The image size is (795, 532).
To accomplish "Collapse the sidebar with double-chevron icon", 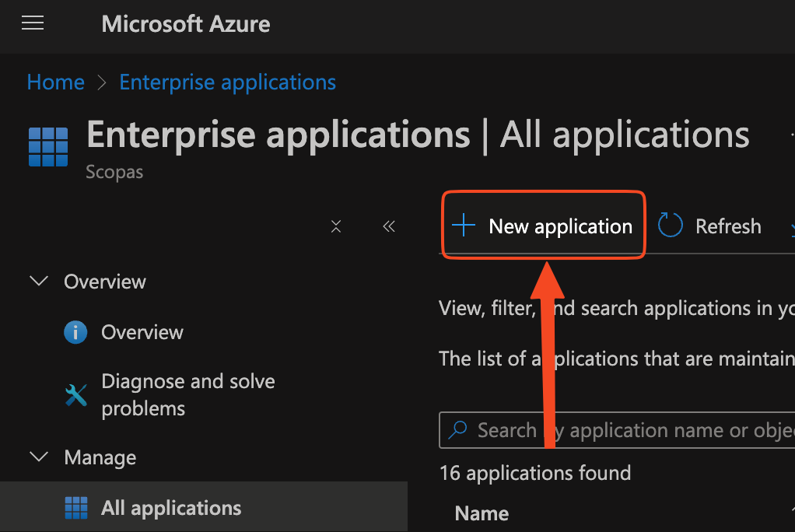I will pyautogui.click(x=389, y=226).
